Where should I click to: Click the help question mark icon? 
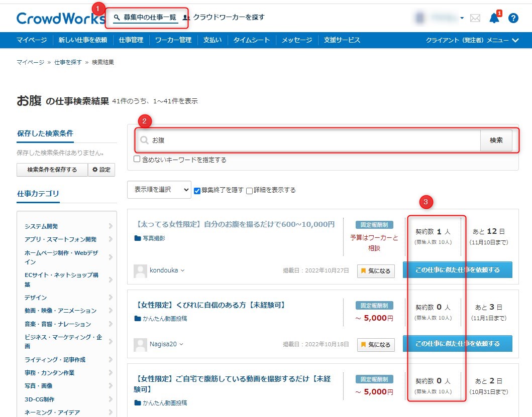pyautogui.click(x=513, y=19)
